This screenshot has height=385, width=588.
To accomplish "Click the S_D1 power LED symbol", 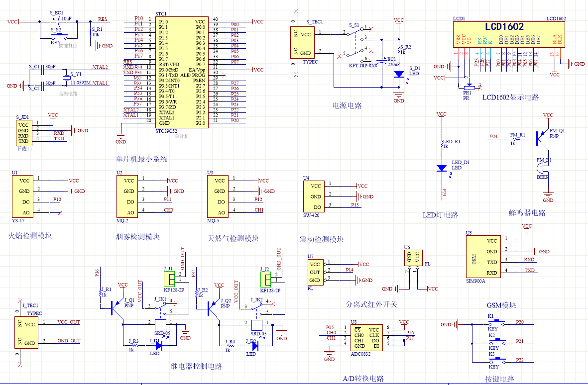I will click(399, 74).
